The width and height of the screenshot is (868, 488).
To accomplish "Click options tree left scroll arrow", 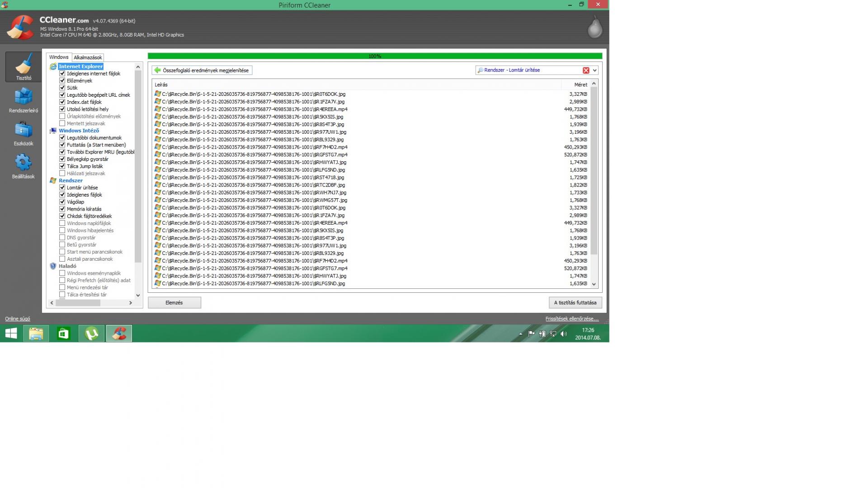I will (x=52, y=303).
